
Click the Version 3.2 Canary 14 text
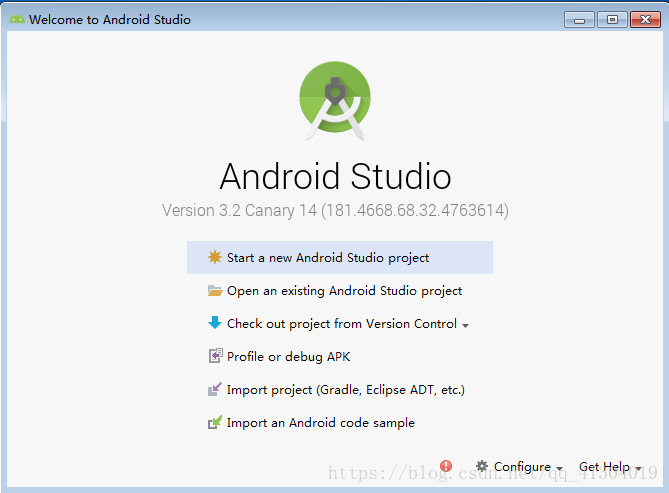(335, 210)
